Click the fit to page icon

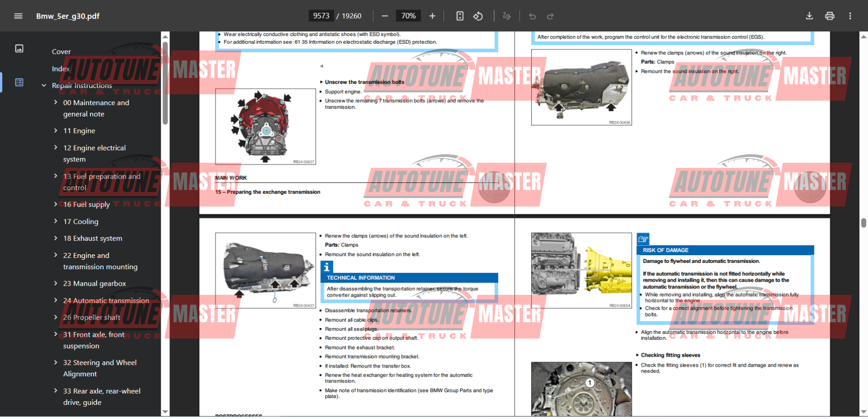coord(460,16)
